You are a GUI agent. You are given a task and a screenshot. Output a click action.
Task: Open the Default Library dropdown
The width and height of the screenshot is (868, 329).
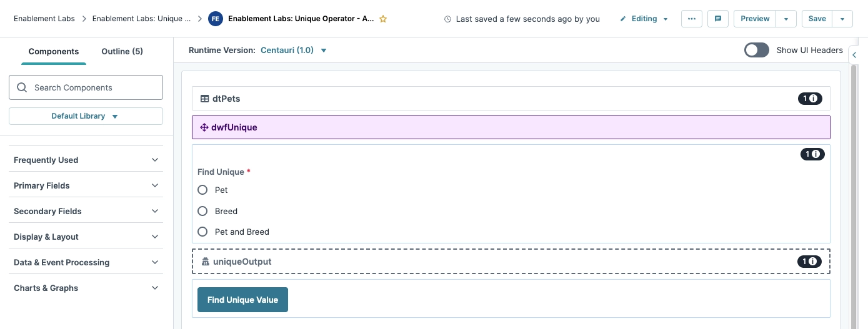tap(86, 116)
